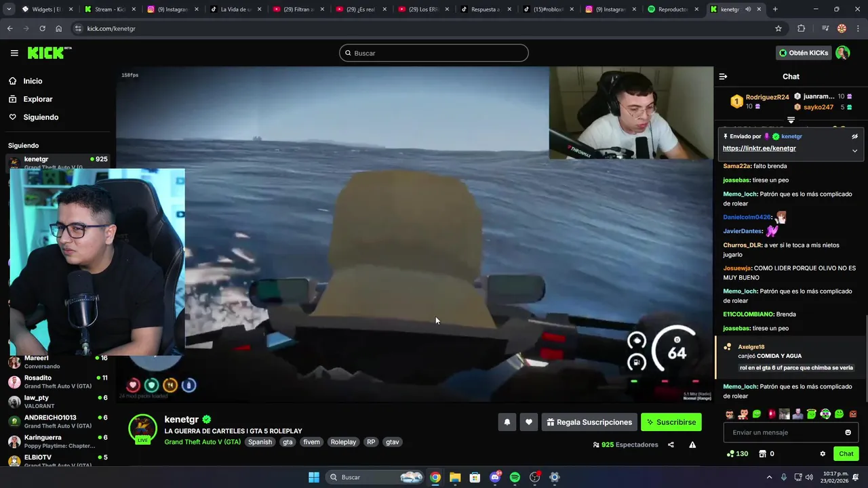Image resolution: width=868 pixels, height=488 pixels.
Task: Report the stream via the warning triangle icon
Action: 692,445
